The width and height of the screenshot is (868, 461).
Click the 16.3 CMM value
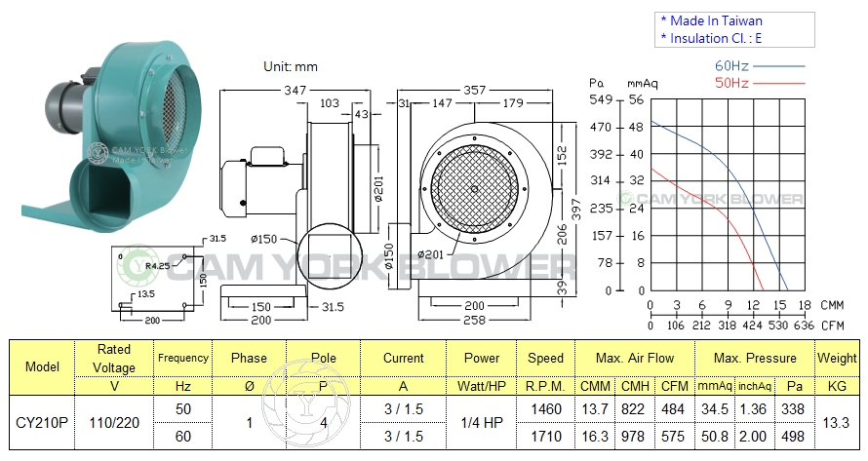tap(595, 437)
